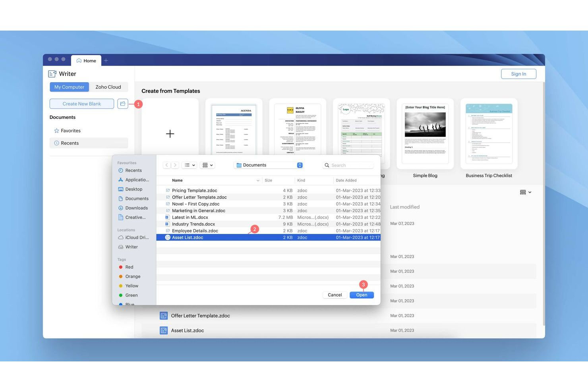
Task: Click the Sign In link
Action: coord(518,73)
